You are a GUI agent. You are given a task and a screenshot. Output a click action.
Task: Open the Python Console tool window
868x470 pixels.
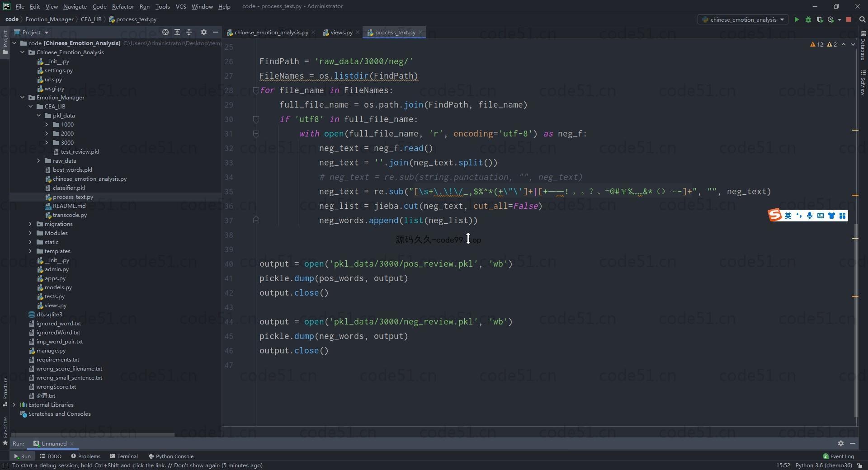coord(171,456)
